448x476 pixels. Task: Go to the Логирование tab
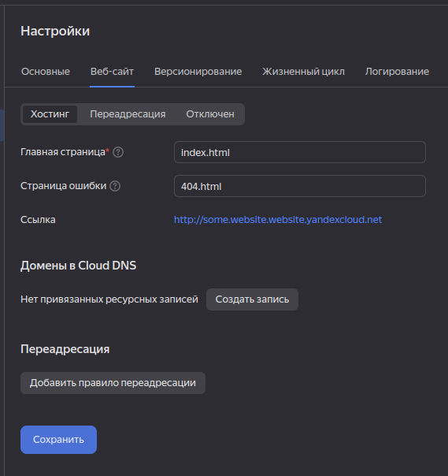pyautogui.click(x=397, y=72)
